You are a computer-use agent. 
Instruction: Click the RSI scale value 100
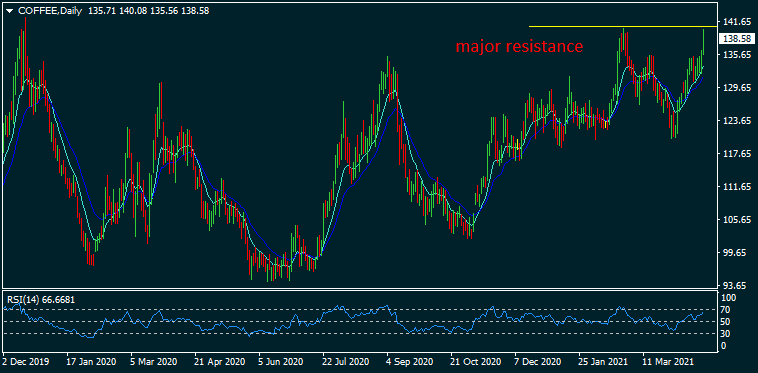(730, 299)
